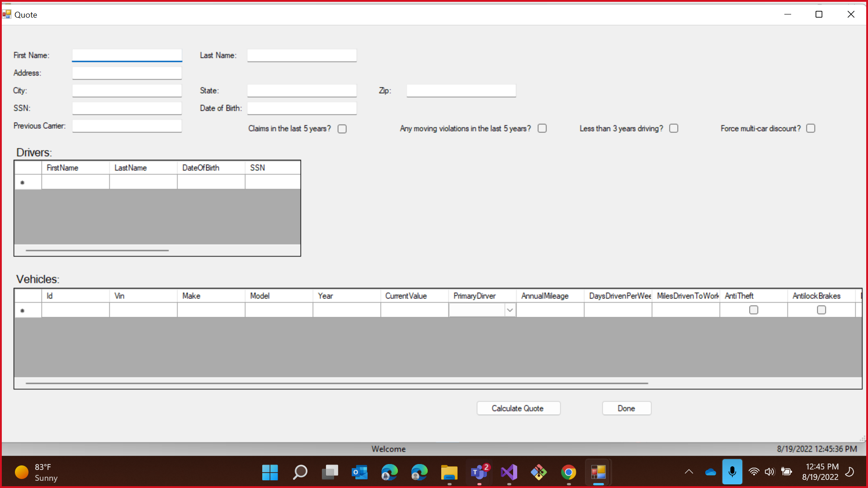Select the new-row header in Drivers grid
868x488 pixels.
(28, 182)
